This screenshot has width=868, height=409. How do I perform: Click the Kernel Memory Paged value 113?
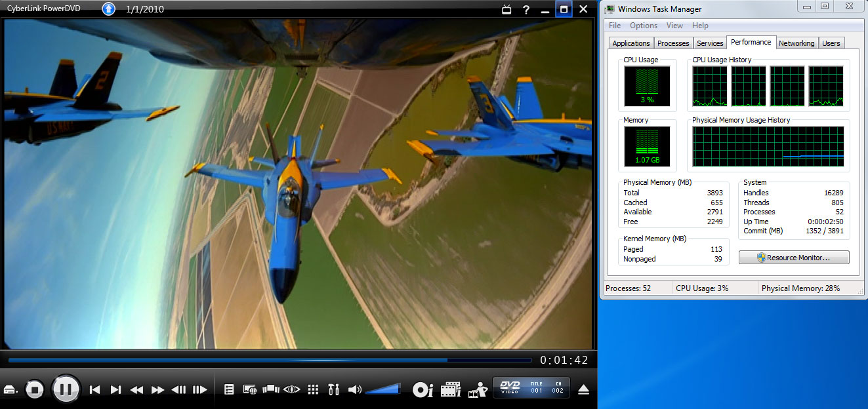pyautogui.click(x=716, y=249)
